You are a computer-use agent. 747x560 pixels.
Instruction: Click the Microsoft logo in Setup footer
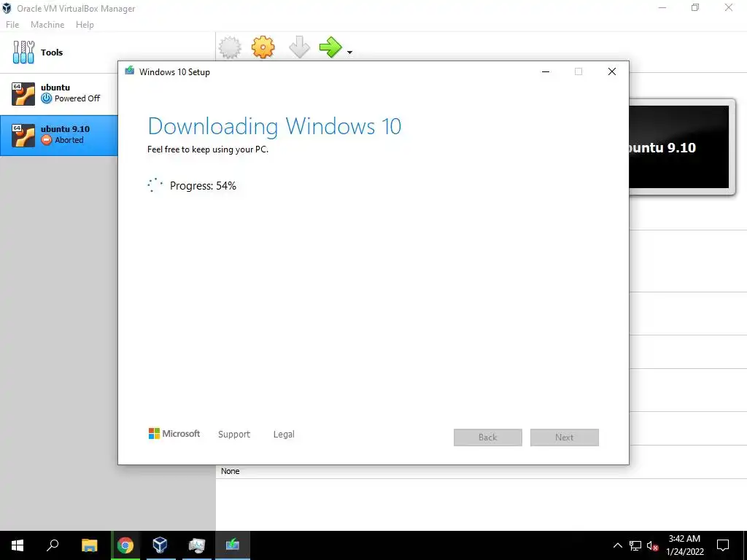pyautogui.click(x=174, y=433)
